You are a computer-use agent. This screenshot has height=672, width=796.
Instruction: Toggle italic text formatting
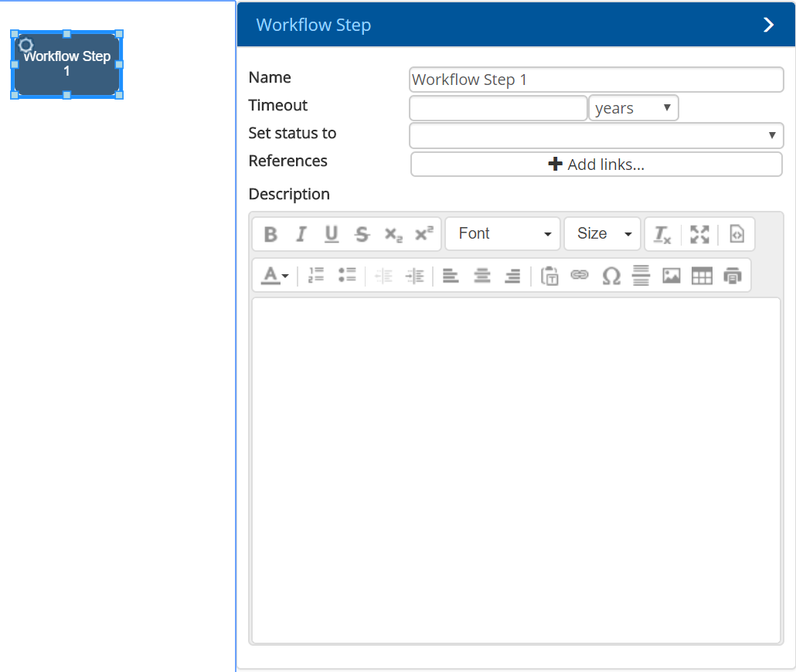301,234
